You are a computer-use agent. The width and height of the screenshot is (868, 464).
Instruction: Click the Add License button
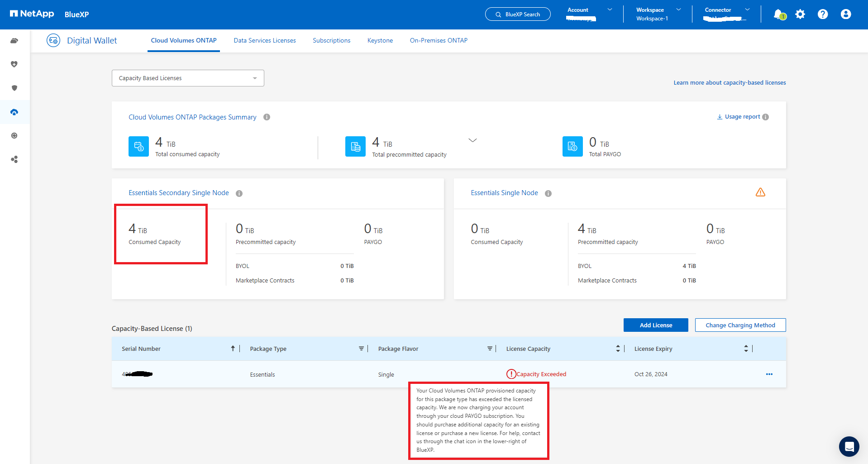click(656, 325)
